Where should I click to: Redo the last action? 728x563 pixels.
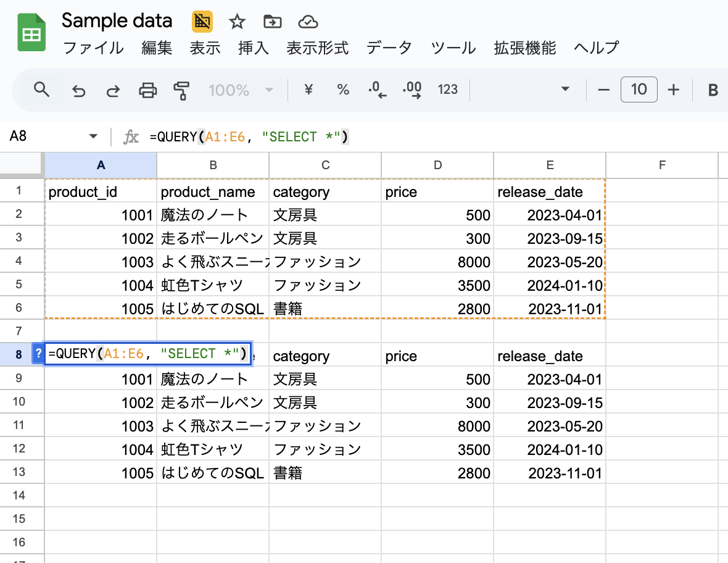(x=113, y=91)
